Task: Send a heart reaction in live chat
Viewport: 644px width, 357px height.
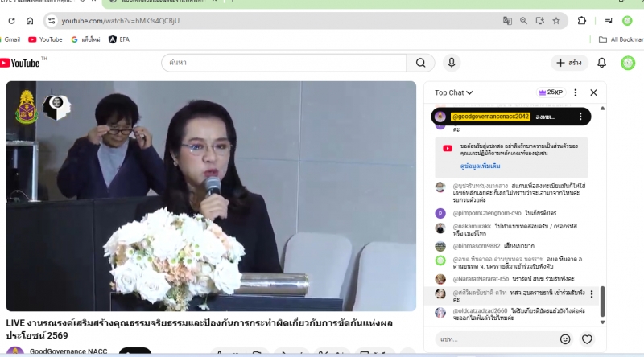Action: pyautogui.click(x=587, y=339)
